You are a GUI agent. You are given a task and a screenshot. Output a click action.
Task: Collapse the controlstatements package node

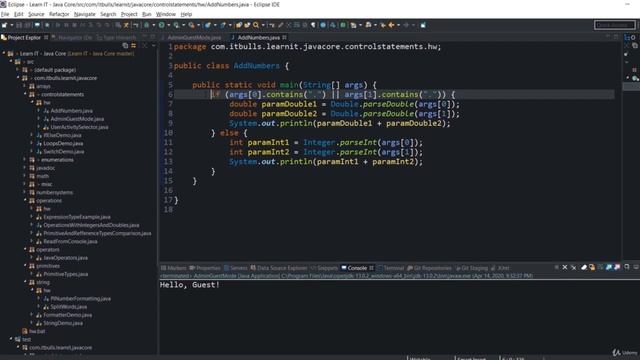(x=25, y=94)
